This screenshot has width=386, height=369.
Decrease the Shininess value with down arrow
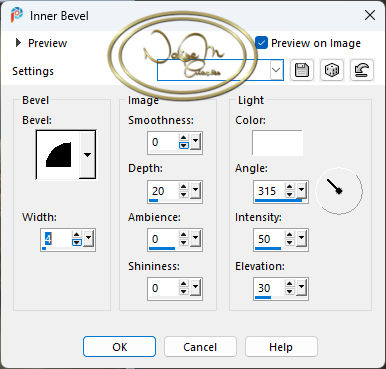click(x=184, y=292)
